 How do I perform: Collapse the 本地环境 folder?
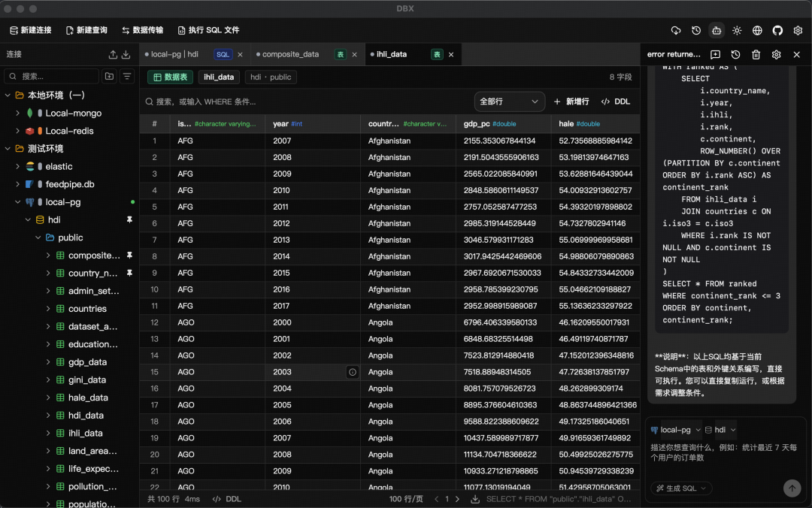(x=8, y=95)
